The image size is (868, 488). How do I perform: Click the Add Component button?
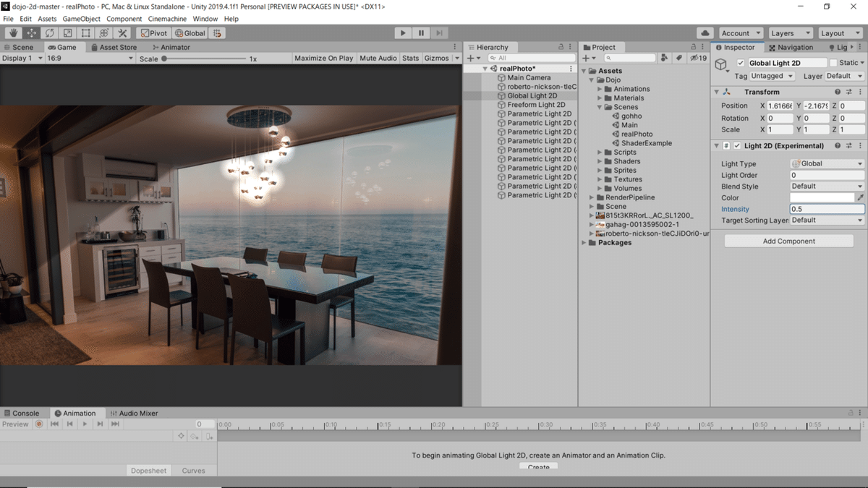788,241
